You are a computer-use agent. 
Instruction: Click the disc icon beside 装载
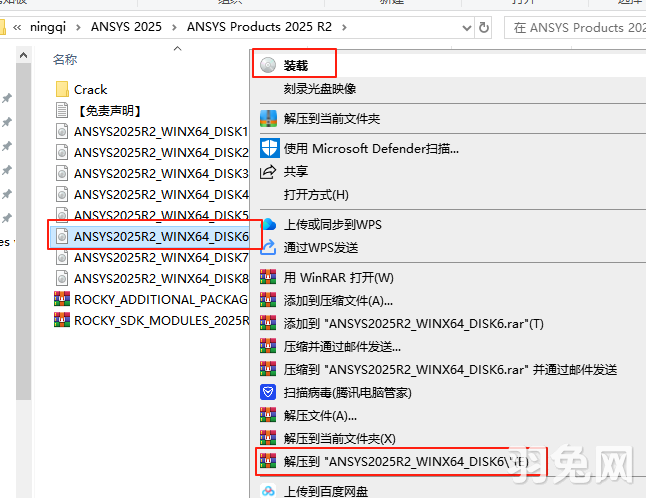[x=268, y=65]
